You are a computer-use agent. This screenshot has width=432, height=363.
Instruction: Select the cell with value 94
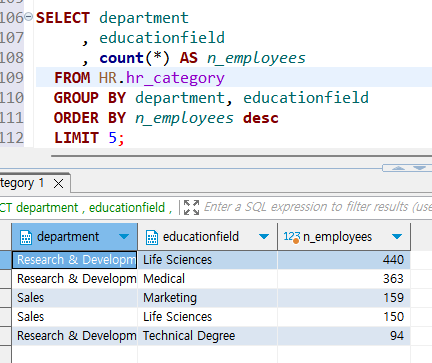344,336
